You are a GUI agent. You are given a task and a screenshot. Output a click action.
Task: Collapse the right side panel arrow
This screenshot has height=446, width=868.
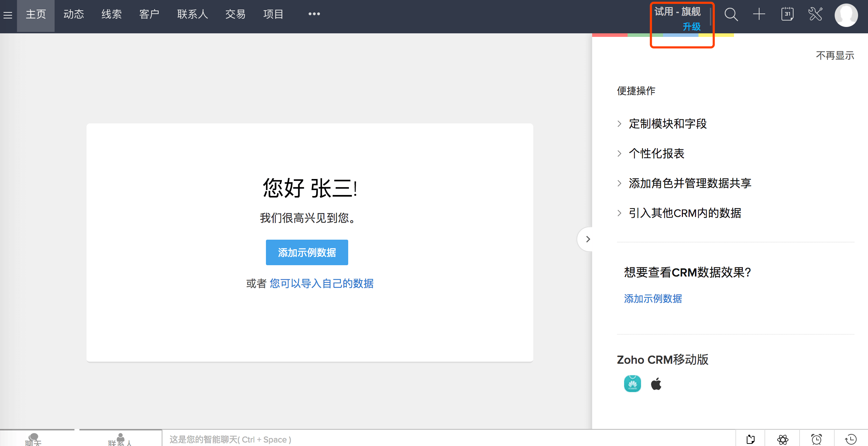pos(588,239)
